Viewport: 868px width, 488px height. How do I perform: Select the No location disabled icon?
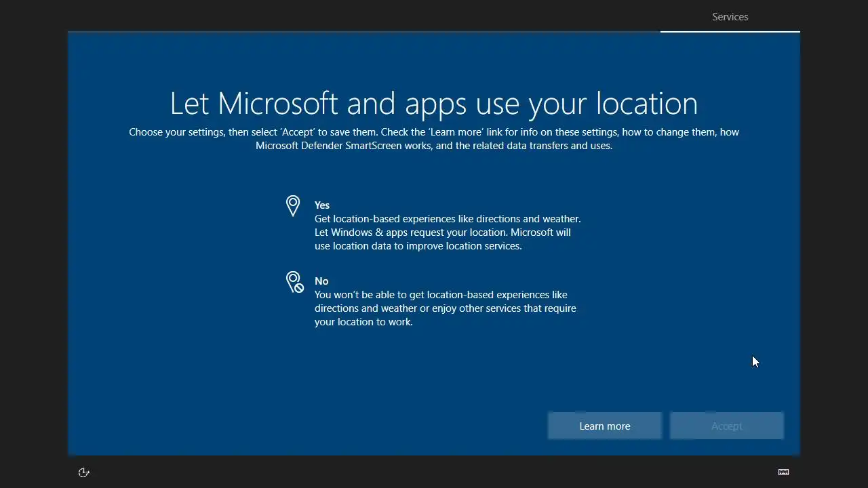(294, 282)
